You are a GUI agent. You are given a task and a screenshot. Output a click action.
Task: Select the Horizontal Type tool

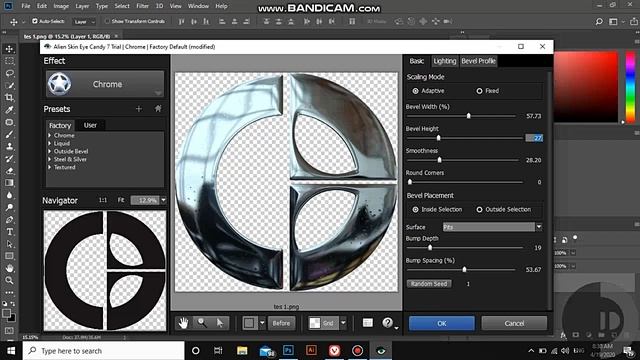[9, 232]
